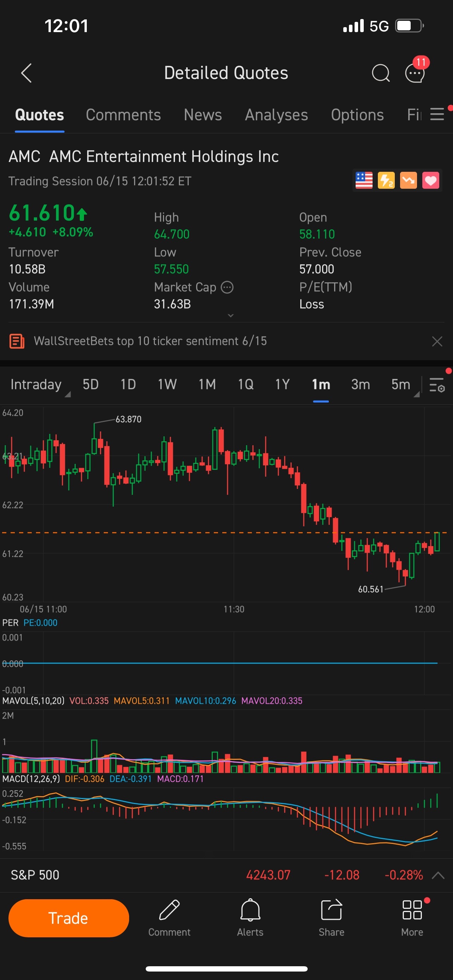
Task: Open the tab list hamburger menu
Action: [437, 114]
